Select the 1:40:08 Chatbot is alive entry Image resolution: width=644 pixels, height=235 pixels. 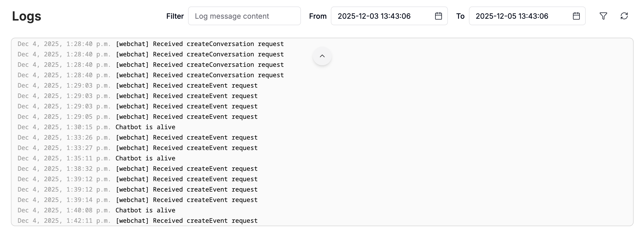tap(96, 210)
